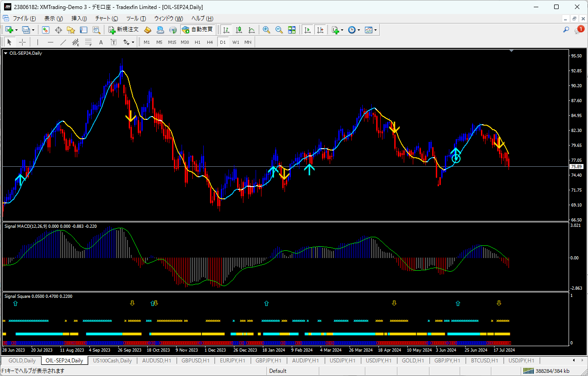Click the Periods clock icon
Screen dimensions: 588x376
click(x=352, y=30)
